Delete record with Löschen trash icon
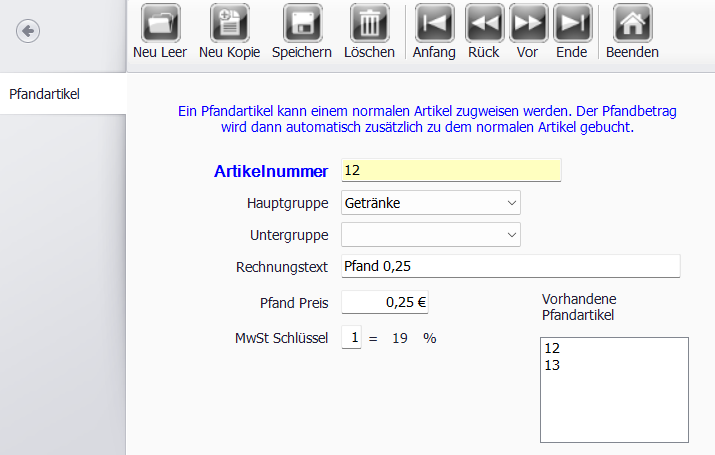Image resolution: width=715 pixels, height=455 pixels. pos(369,24)
